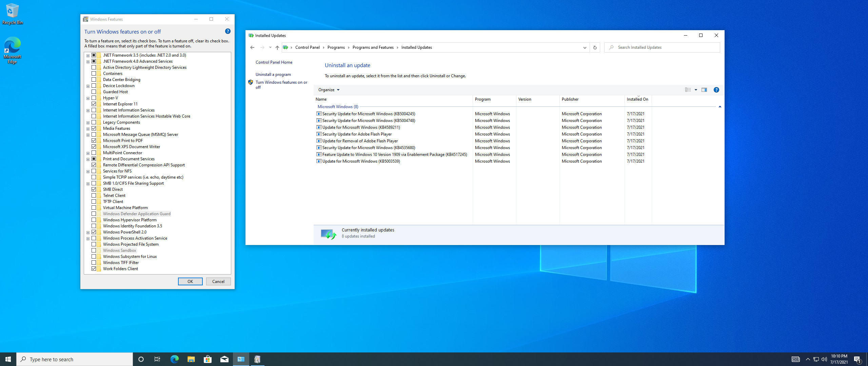This screenshot has width=868, height=366.
Task: Go up one level in Installed Updates
Action: click(x=277, y=47)
